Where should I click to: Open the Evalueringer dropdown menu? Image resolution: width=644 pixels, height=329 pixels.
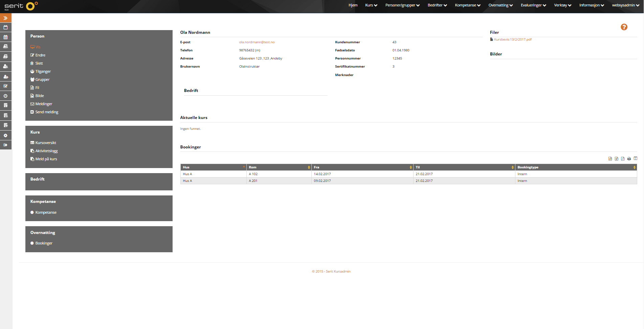pyautogui.click(x=533, y=5)
